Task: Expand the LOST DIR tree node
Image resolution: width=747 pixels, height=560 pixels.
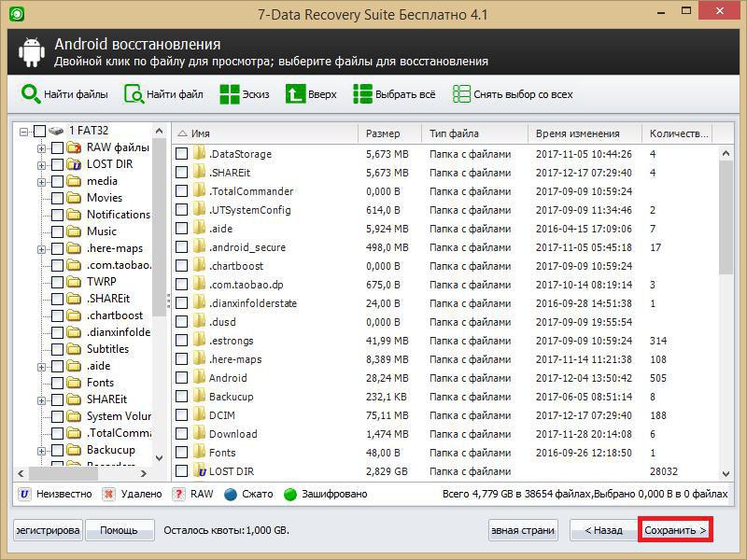Action: [41, 165]
